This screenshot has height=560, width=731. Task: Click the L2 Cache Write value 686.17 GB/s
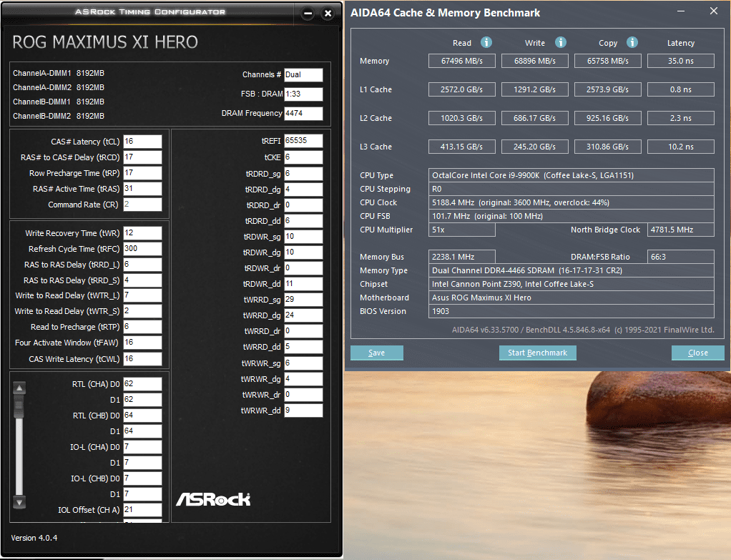(x=535, y=118)
